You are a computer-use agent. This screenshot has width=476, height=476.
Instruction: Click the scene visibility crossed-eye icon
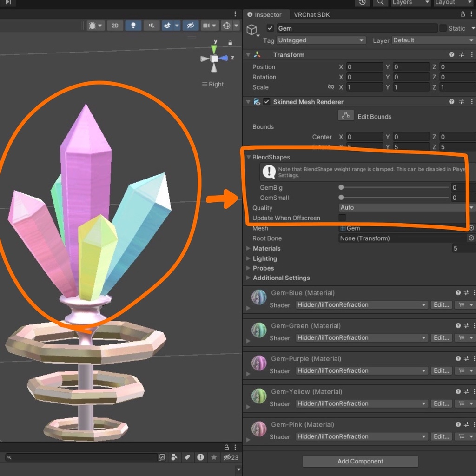[191, 26]
